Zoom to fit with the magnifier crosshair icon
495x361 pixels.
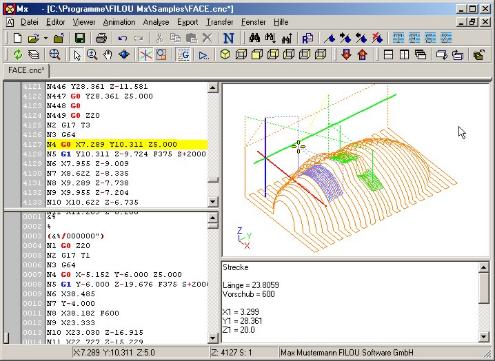[55, 54]
